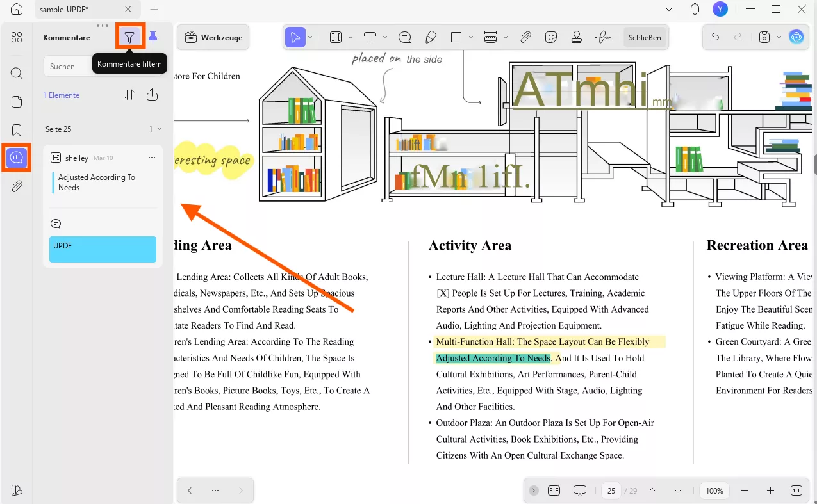
Task: Toggle the pin icon in comments panel
Action: pyautogui.click(x=153, y=37)
